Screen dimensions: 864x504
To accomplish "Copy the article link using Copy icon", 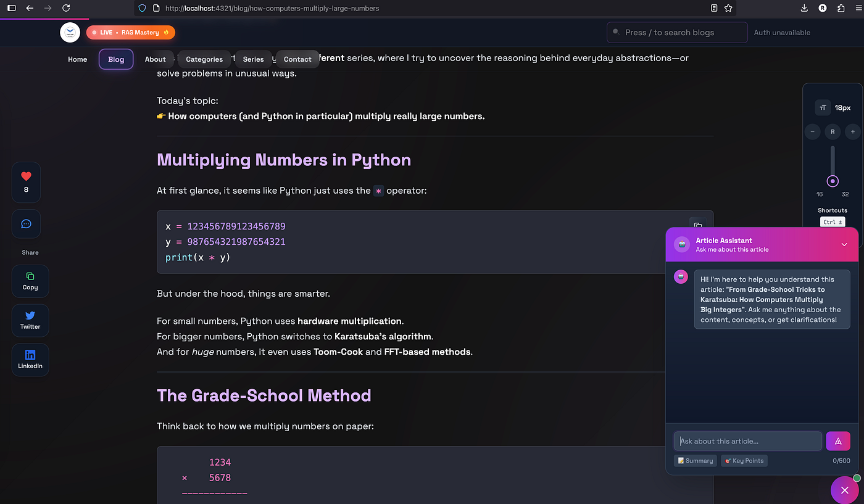I will click(30, 281).
